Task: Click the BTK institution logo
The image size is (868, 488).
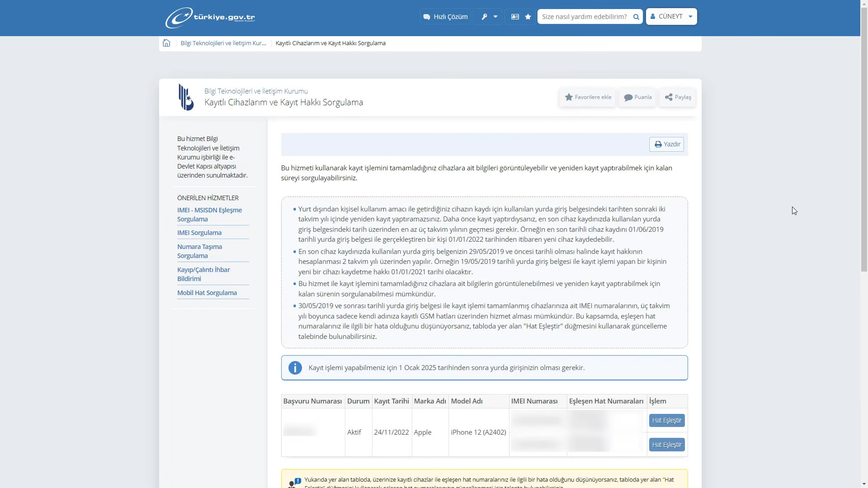Action: point(186,97)
